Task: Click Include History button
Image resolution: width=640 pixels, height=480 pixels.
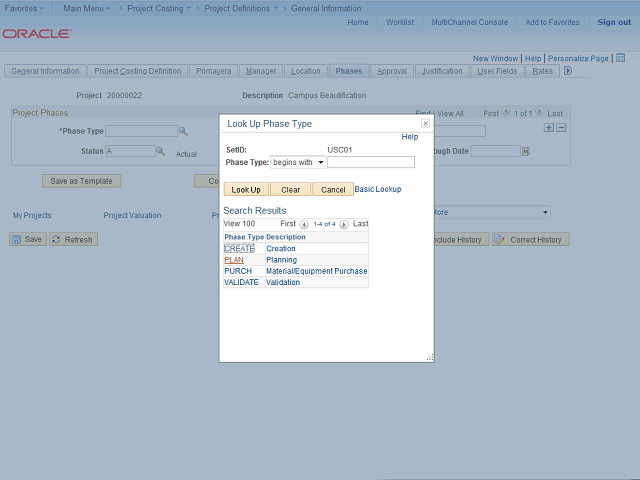Action: (461, 239)
